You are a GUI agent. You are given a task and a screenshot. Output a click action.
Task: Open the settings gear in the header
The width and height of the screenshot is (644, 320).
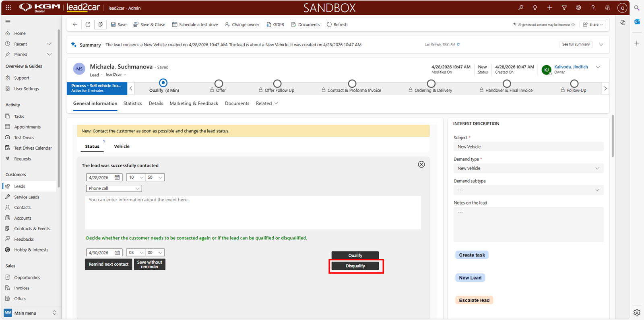tap(578, 8)
